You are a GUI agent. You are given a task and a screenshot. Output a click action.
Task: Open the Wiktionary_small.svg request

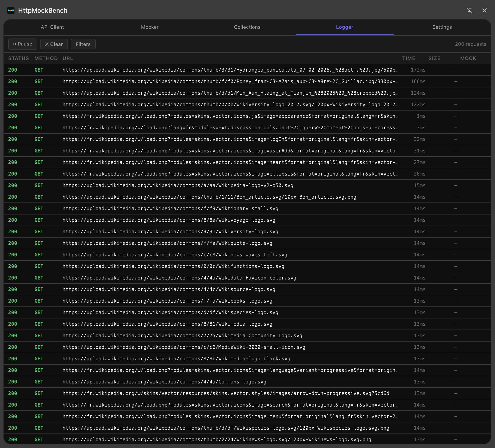(247, 209)
